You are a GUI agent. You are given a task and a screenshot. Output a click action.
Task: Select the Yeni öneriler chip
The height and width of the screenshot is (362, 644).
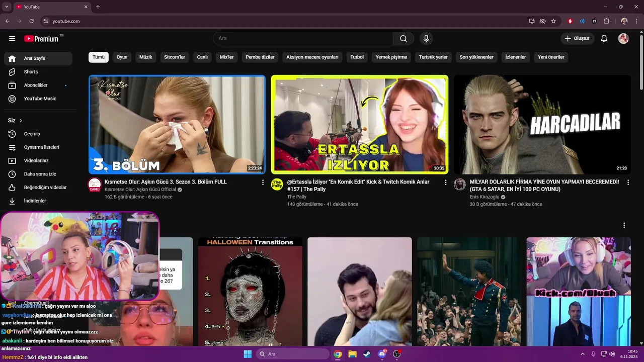click(x=551, y=57)
